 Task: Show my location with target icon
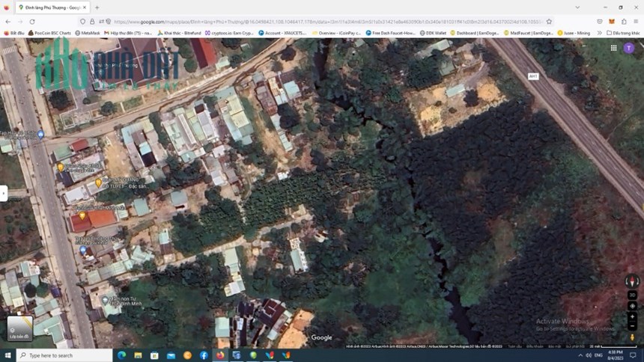(632, 306)
